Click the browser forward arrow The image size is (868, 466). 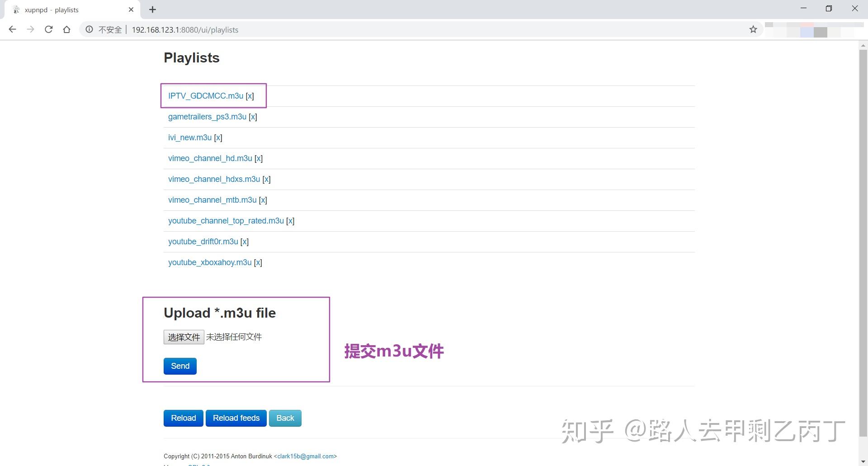[x=30, y=29]
